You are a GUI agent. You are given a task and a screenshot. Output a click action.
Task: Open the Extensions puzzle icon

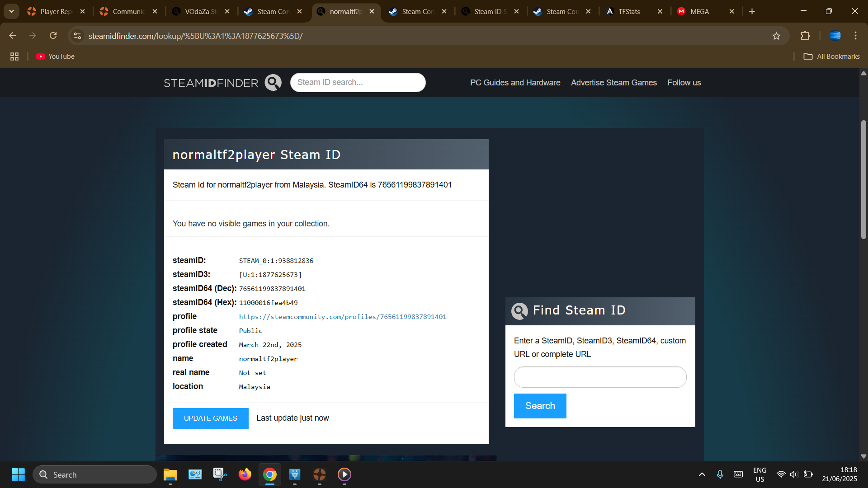805,36
